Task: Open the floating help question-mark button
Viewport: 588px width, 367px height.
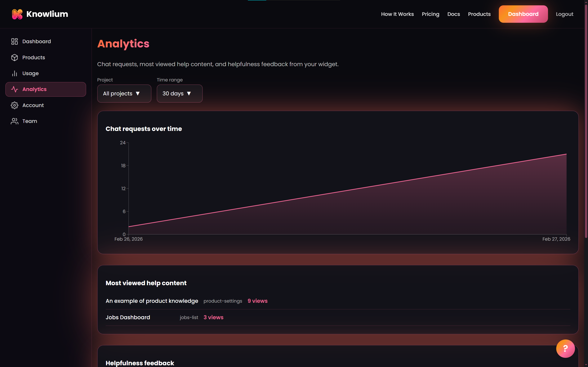Action: pos(565,348)
